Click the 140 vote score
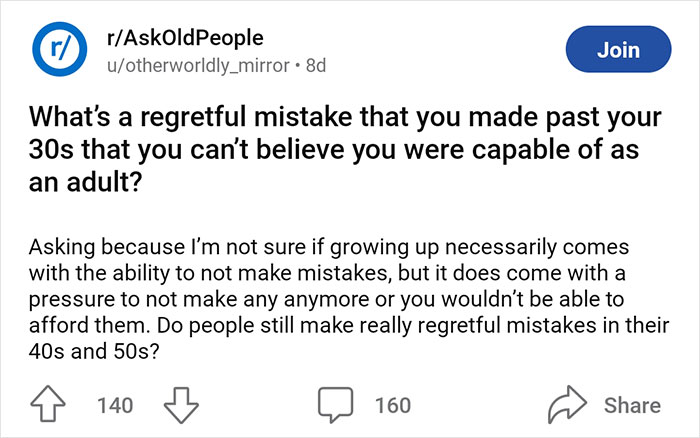 point(115,405)
